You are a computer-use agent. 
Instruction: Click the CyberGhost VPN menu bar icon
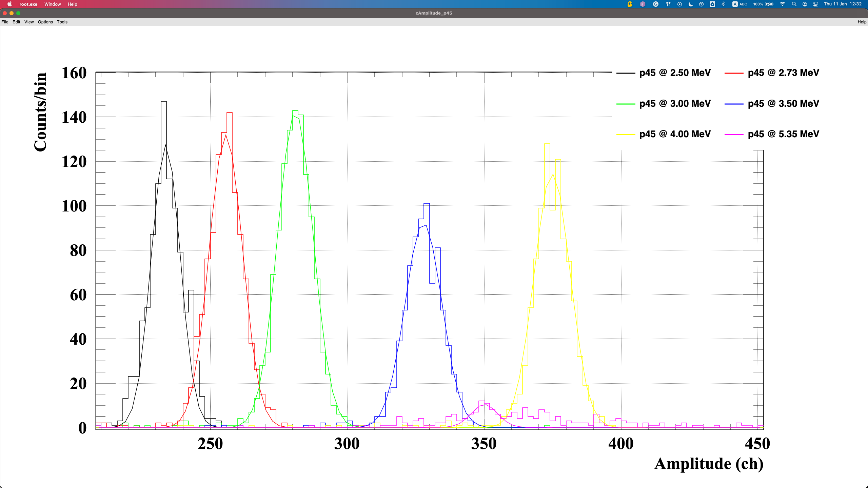click(x=630, y=4)
